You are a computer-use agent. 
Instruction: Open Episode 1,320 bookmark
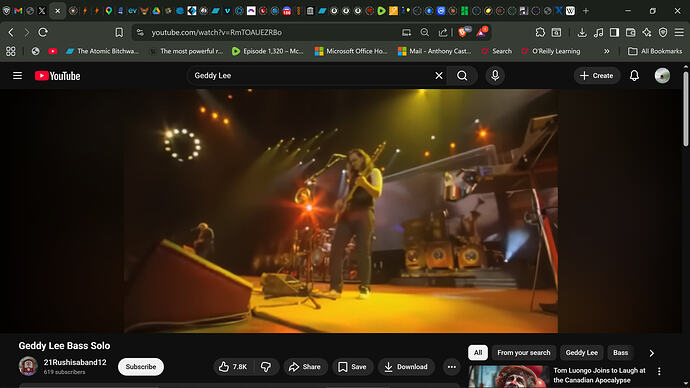coord(268,51)
